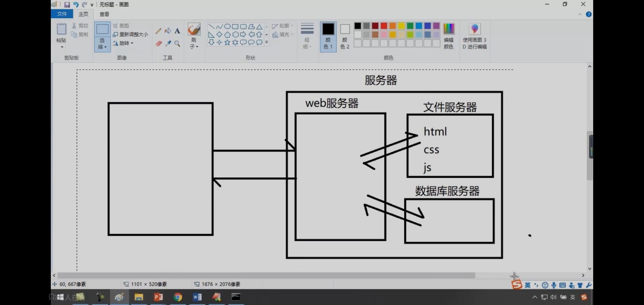This screenshot has width=644, height=305.
Task: Select the Fill with color bucket tool
Action: point(168,31)
